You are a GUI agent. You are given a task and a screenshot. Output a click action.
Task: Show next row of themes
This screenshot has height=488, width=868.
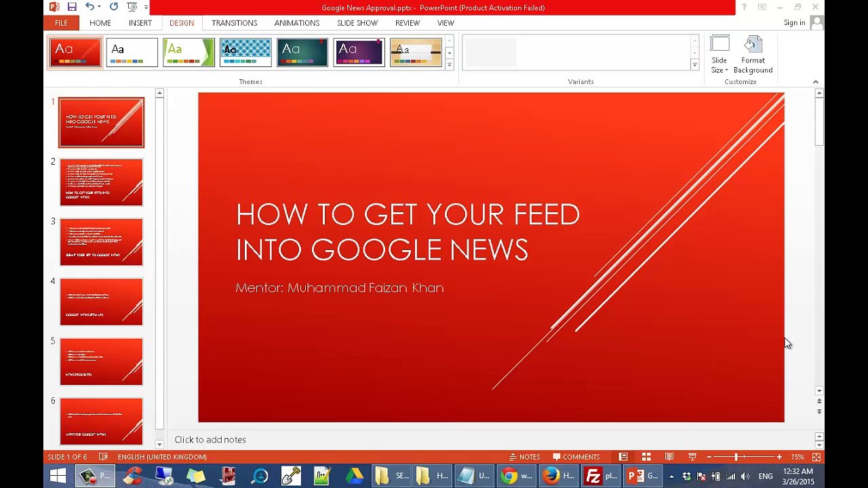(x=449, y=53)
